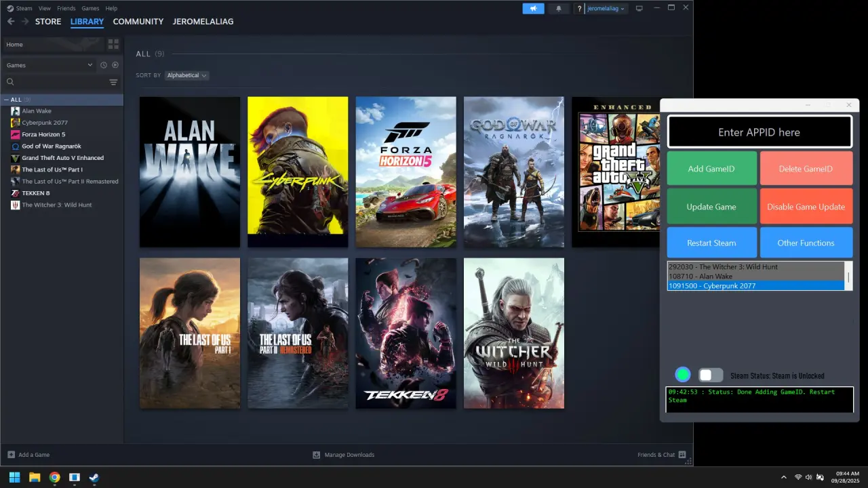The height and width of the screenshot is (488, 868).
Task: Open the Last of Us Part I cover
Action: coord(190,333)
